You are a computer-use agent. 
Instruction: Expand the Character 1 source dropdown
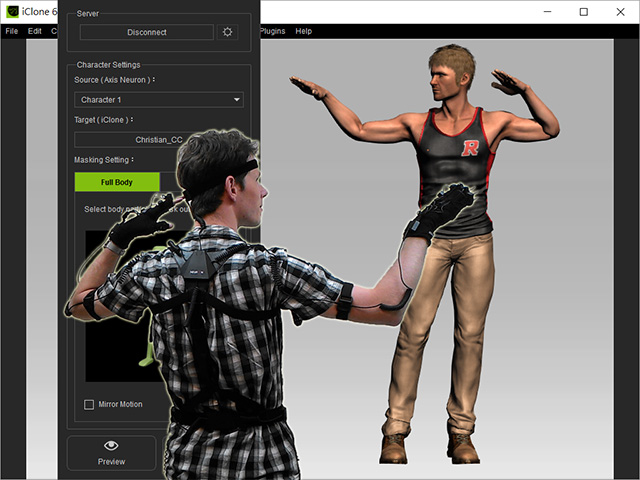(x=158, y=100)
